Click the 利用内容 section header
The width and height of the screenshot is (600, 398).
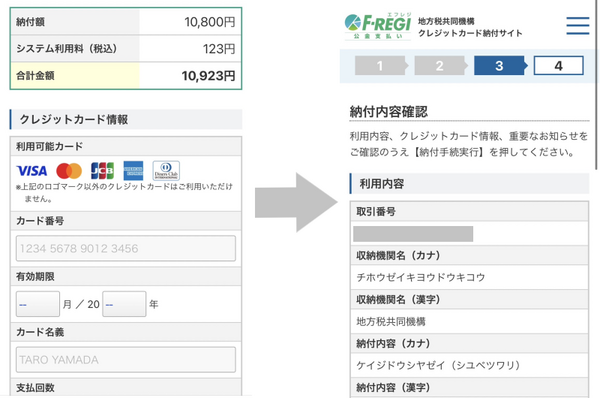(469, 184)
